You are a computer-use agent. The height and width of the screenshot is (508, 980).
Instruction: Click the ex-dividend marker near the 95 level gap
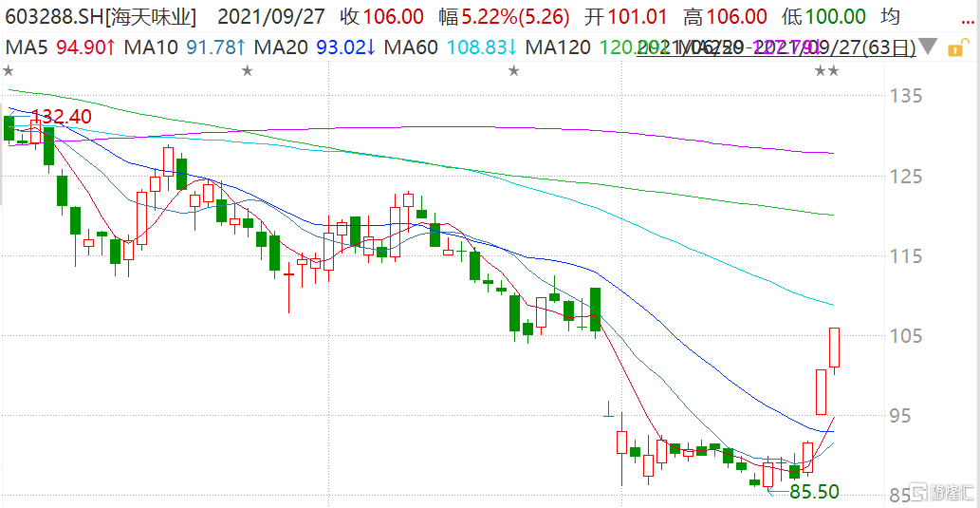[x=608, y=408]
